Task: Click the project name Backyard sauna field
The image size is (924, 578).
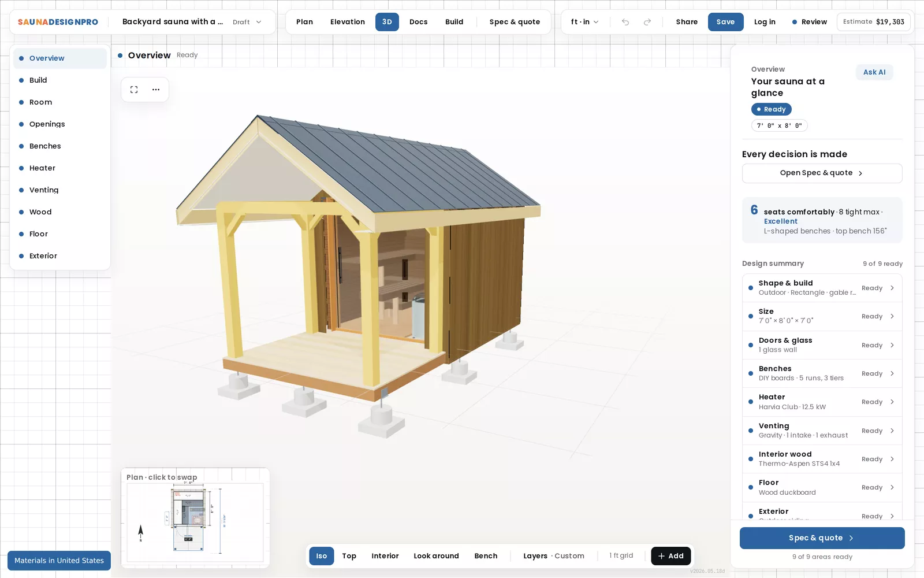Action: pos(173,22)
